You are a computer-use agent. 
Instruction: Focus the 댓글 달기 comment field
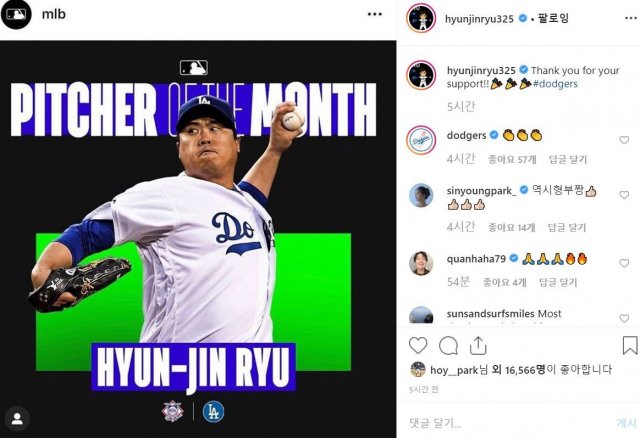pyautogui.click(x=506, y=423)
